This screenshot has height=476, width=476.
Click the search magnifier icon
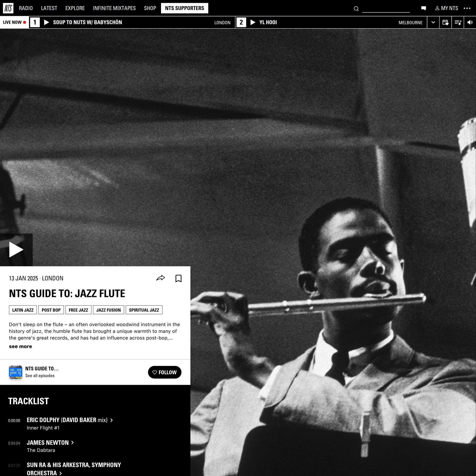(x=356, y=9)
